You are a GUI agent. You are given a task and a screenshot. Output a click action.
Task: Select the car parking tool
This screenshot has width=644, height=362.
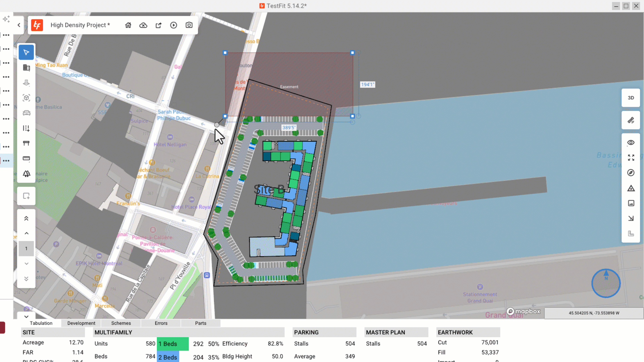26,113
